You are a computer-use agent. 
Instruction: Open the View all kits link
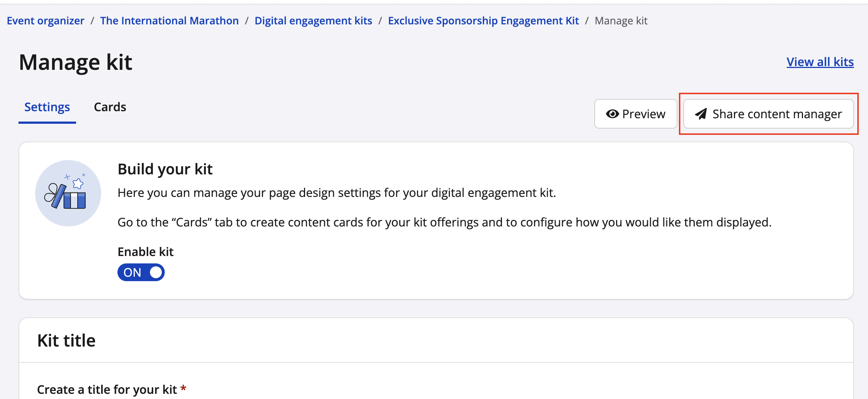pyautogui.click(x=820, y=62)
